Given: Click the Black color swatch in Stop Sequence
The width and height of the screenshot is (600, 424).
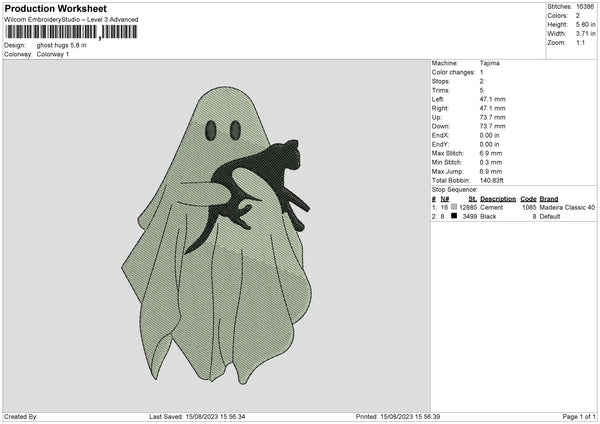Looking at the screenshot, I should (455, 215).
